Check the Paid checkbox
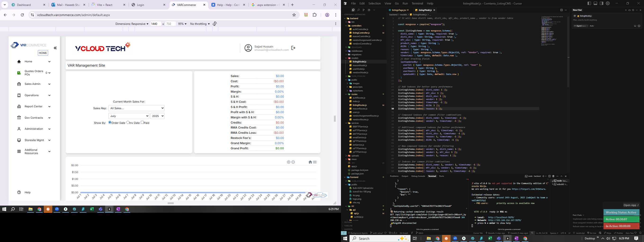 pos(142,122)
